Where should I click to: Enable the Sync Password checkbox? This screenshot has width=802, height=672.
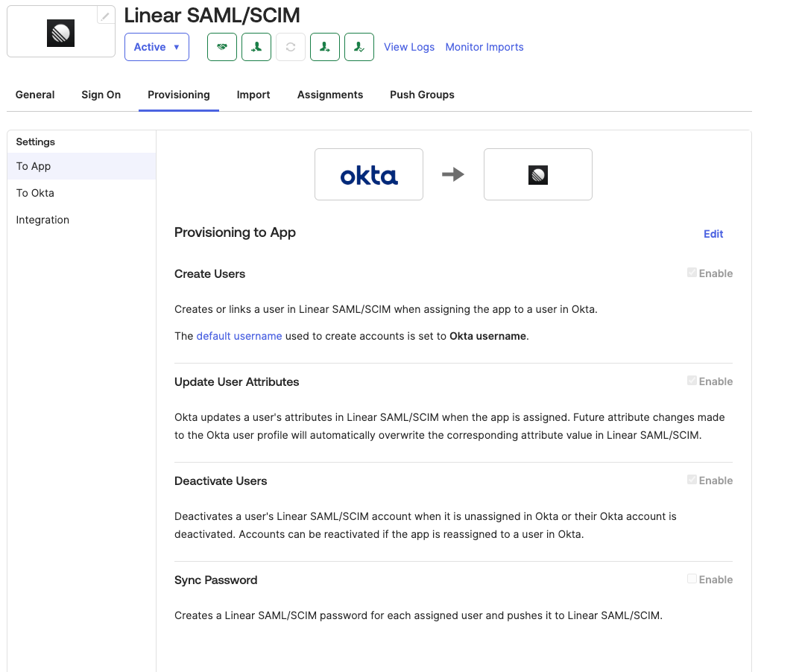coord(692,579)
